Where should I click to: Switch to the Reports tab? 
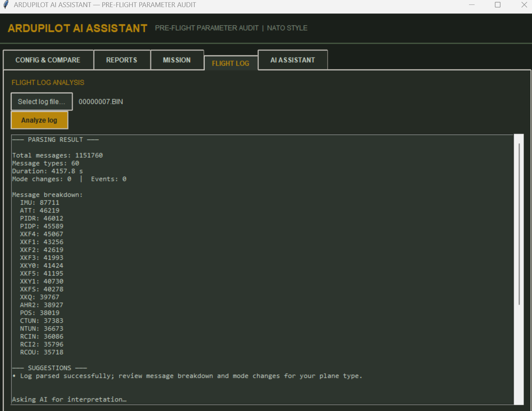tap(122, 60)
